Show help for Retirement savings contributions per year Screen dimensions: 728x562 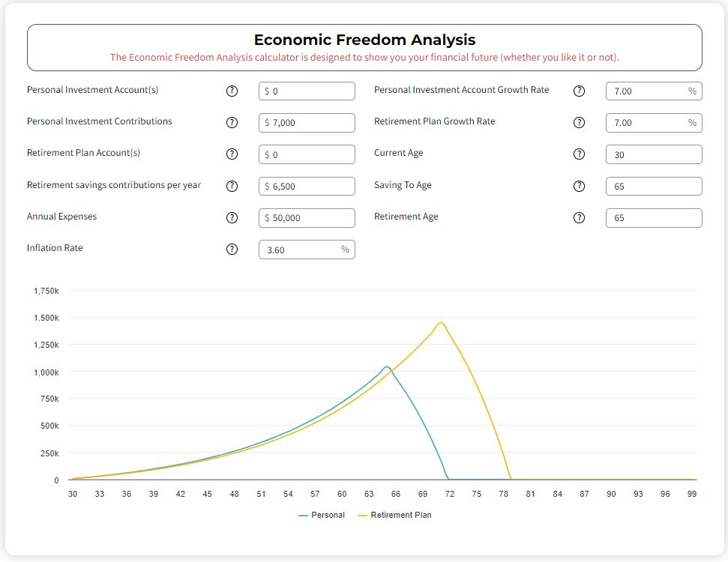[x=232, y=186]
